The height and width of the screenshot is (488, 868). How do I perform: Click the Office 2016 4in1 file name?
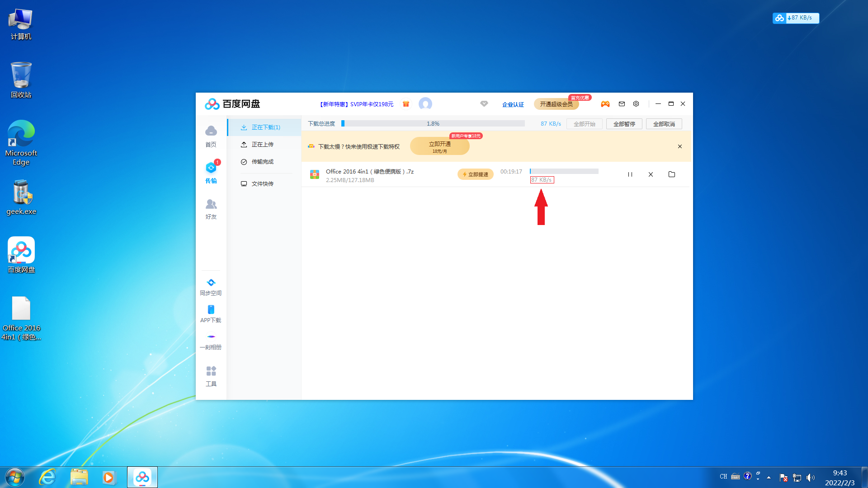pyautogui.click(x=369, y=172)
